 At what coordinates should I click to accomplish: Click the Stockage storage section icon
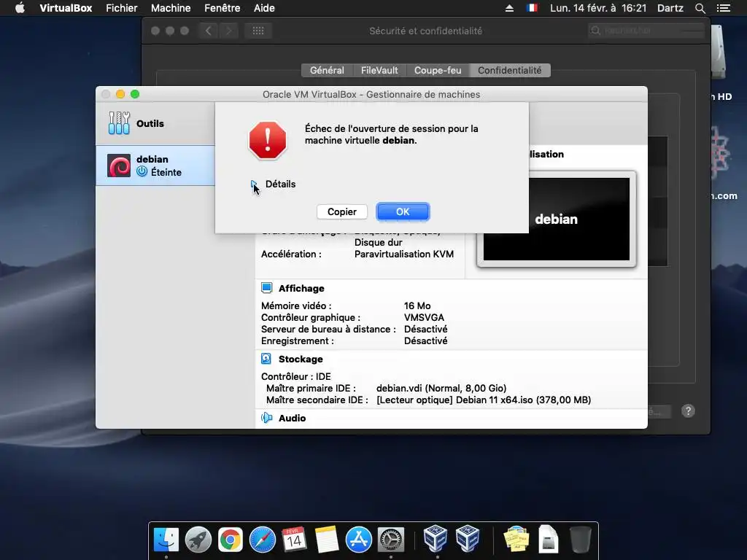pyautogui.click(x=266, y=359)
